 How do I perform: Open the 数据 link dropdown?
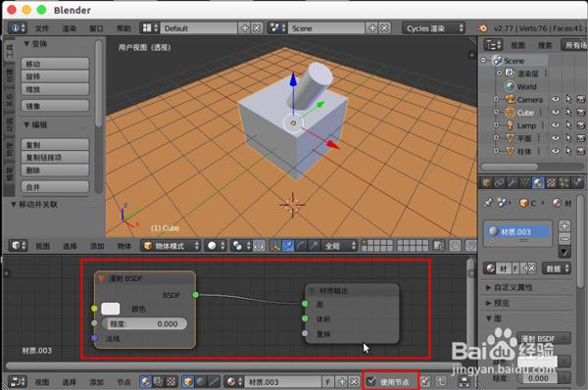point(557,268)
